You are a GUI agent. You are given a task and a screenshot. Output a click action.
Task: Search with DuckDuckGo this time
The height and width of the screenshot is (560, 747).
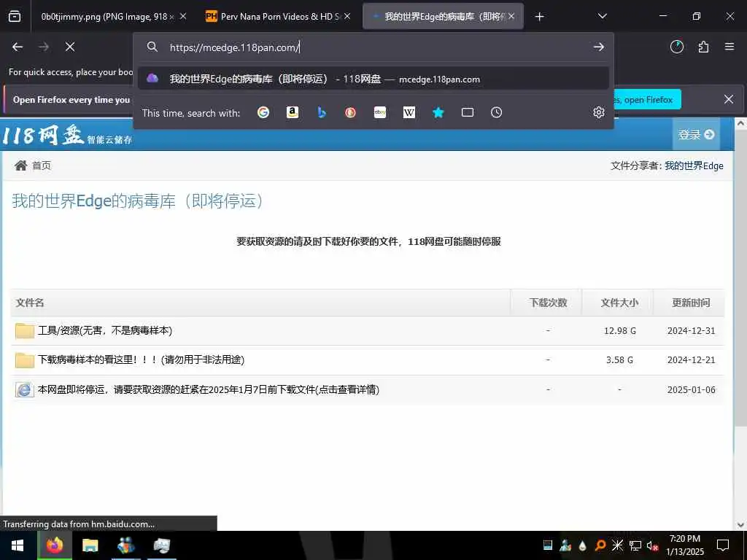351,112
